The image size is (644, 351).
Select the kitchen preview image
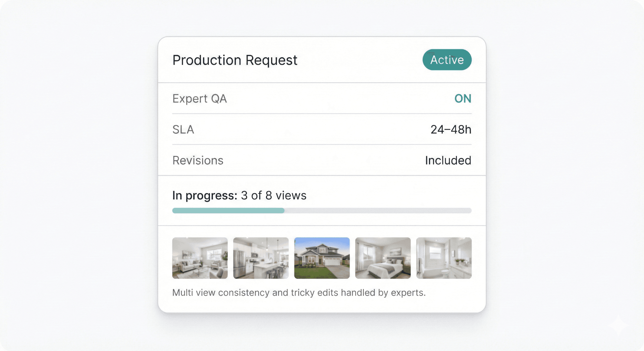coord(261,258)
